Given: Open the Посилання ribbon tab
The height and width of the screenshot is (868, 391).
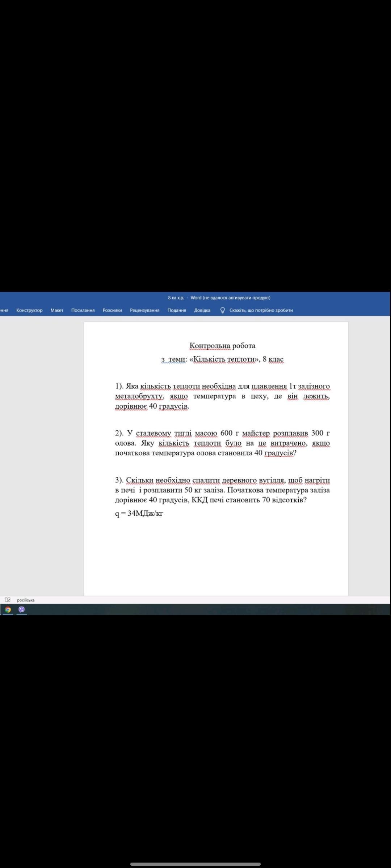Looking at the screenshot, I should click(83, 310).
